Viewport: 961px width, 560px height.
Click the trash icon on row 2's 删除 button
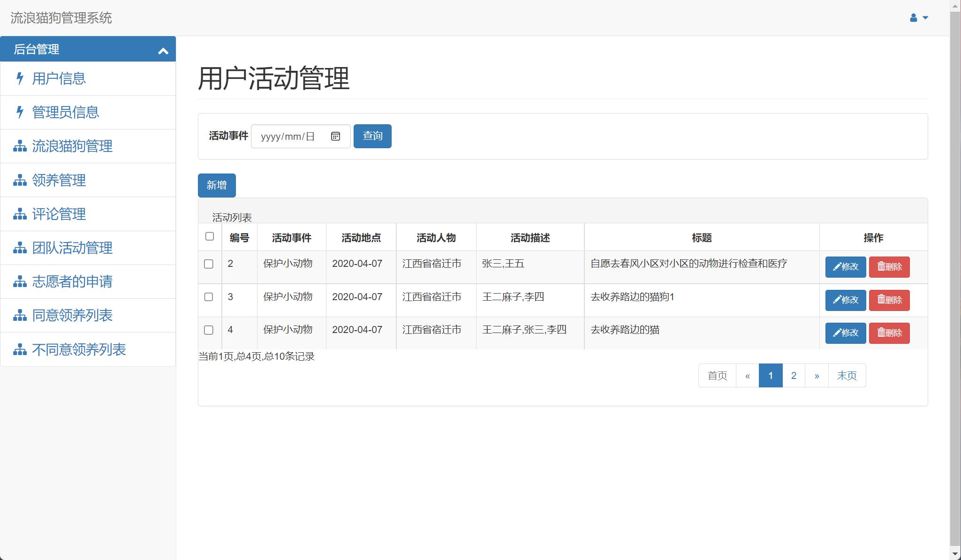[881, 267]
